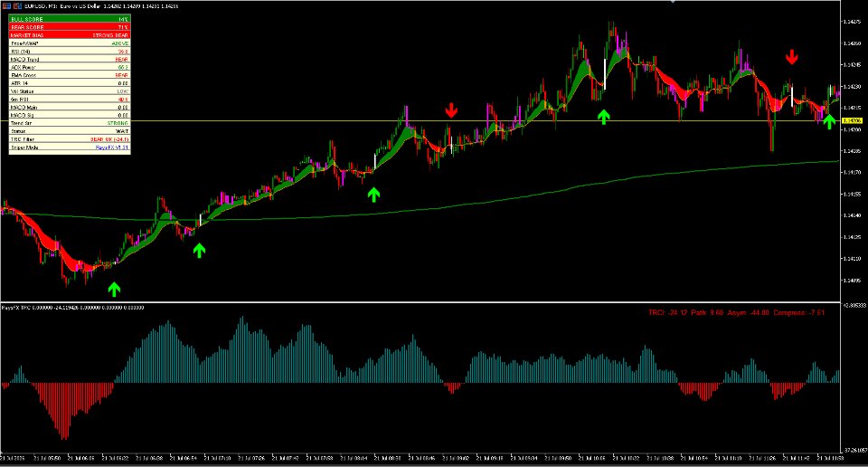
Task: Click the RaysFX TRC indicator window label
Action: coord(72,308)
